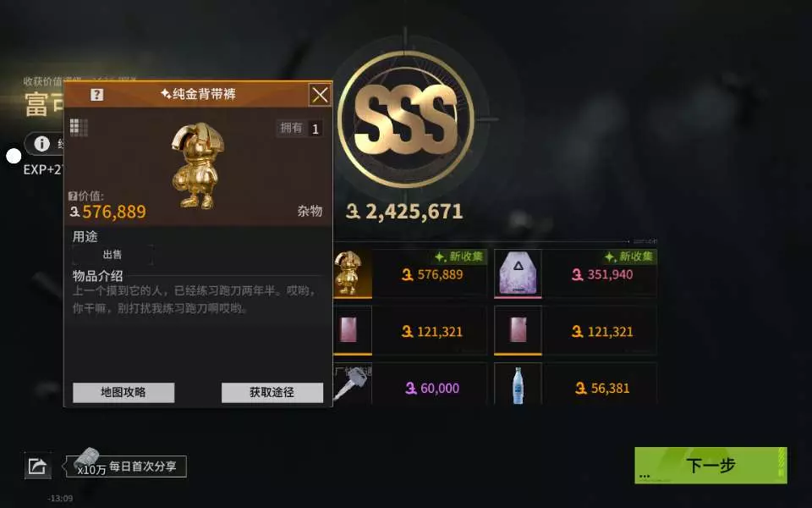Select the gold figurine loot thumbnail worth 576,889
This screenshot has height=508, width=812.
[352, 273]
